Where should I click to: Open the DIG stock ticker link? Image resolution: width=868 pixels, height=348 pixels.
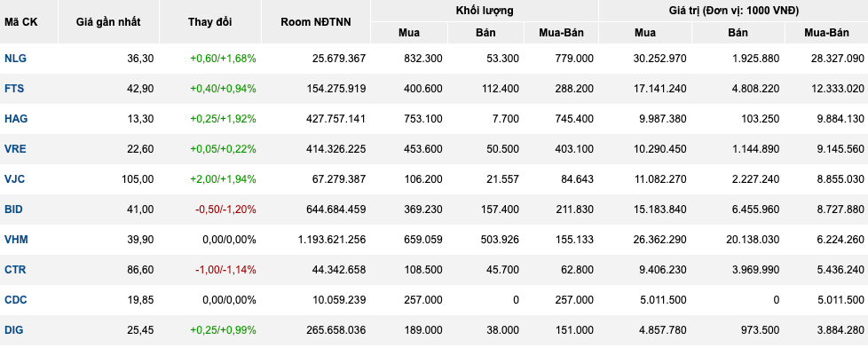pyautogui.click(x=14, y=330)
